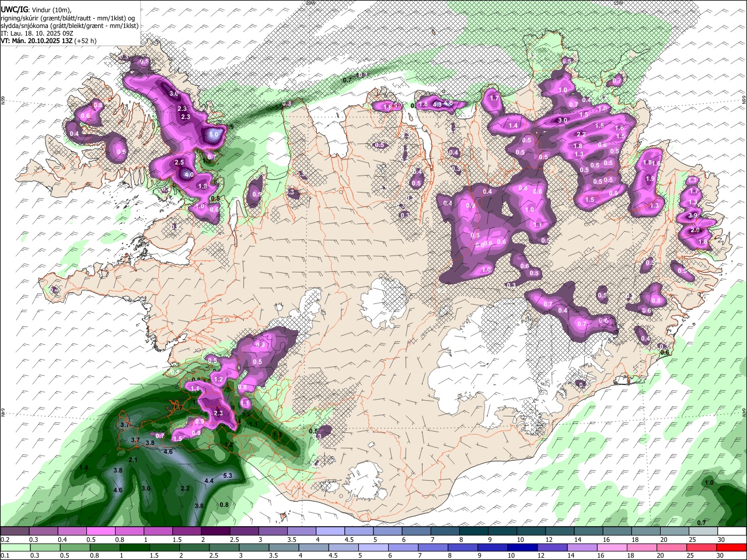Click the white 2.5 snowfall value in the west
This screenshot has height=560, width=747.
[x=179, y=162]
